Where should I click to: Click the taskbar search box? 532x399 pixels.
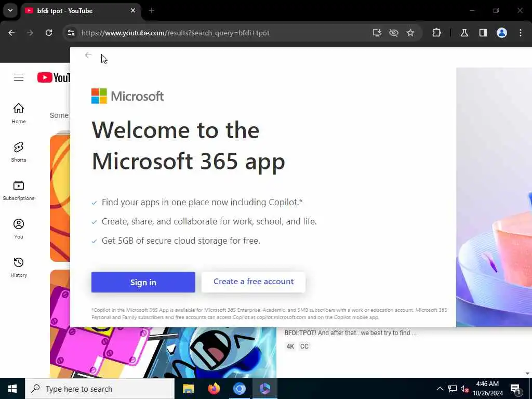[100, 389]
